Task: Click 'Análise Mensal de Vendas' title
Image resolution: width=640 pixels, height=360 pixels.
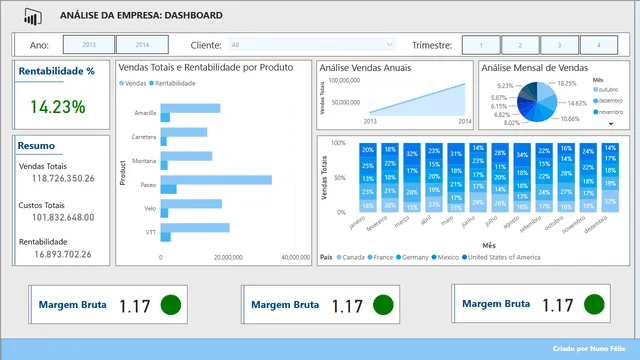Action: pos(535,68)
